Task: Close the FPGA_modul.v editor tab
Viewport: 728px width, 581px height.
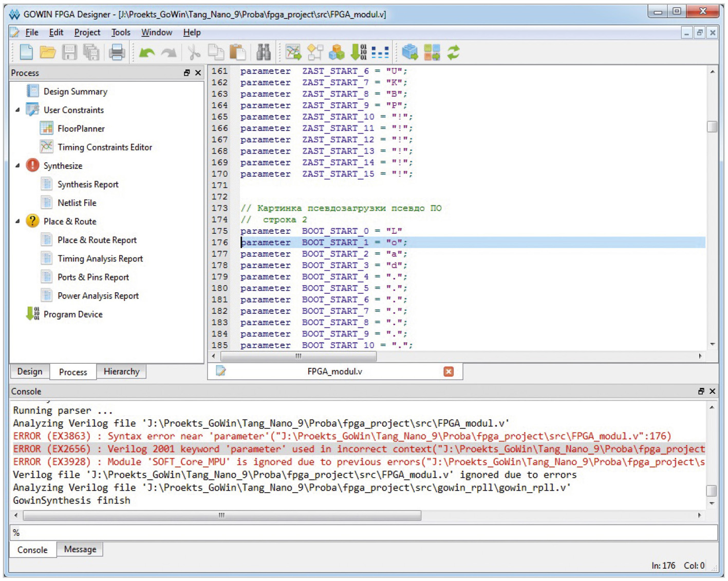Action: click(449, 371)
